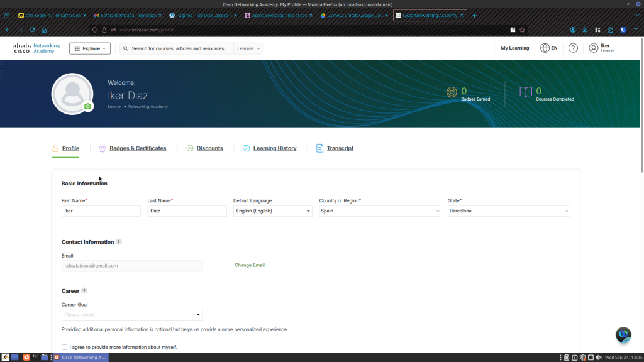The image size is (644, 362).
Task: Switch to the Badges & Certificates tab
Action: 138,148
